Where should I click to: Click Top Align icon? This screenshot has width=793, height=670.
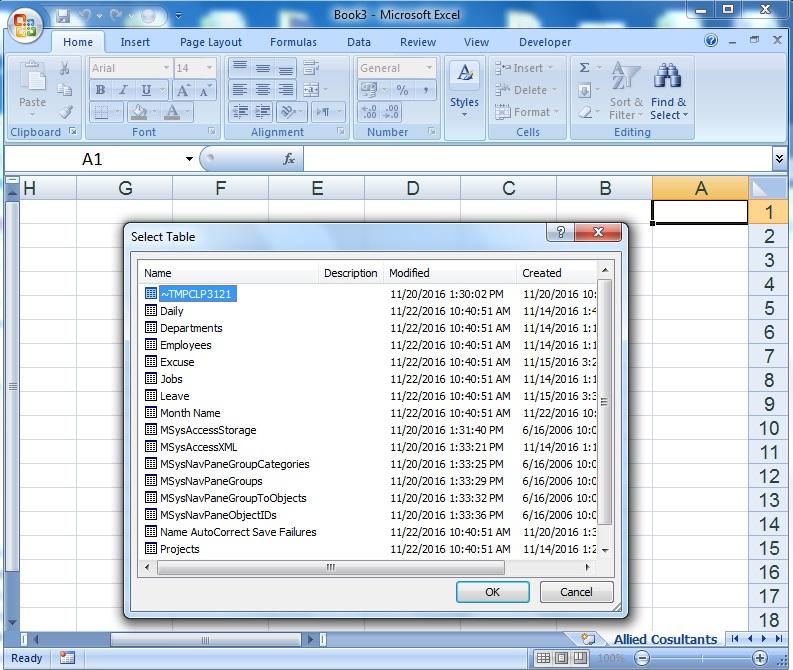pyautogui.click(x=240, y=68)
